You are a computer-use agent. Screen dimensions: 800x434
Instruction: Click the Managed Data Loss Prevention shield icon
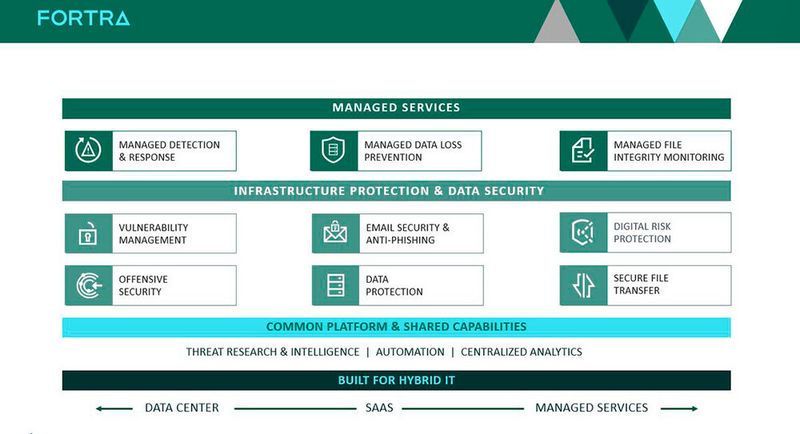click(x=334, y=150)
